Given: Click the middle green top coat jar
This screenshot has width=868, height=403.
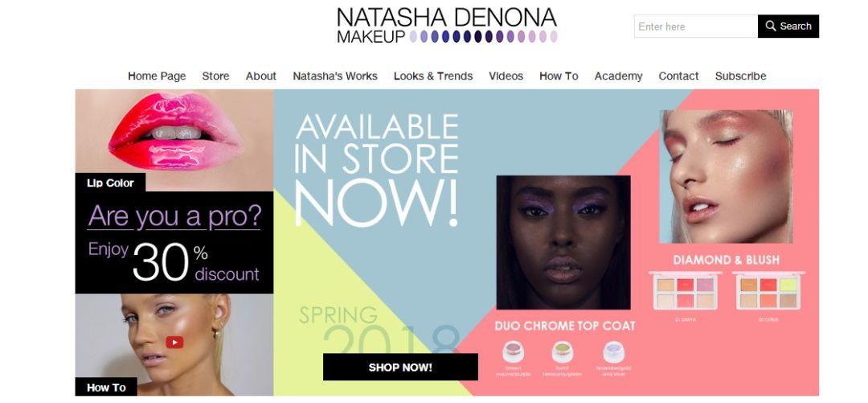Looking at the screenshot, I should [563, 352].
